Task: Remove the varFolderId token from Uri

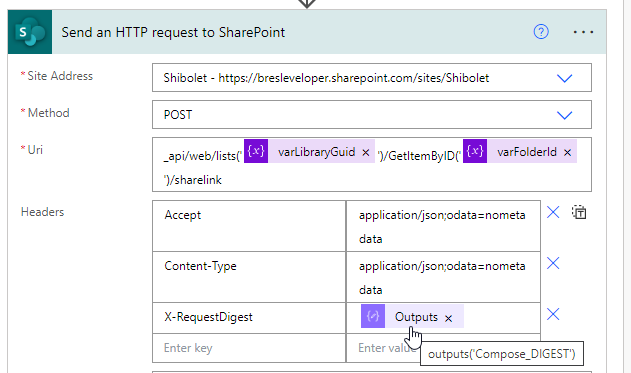Action: pos(567,152)
